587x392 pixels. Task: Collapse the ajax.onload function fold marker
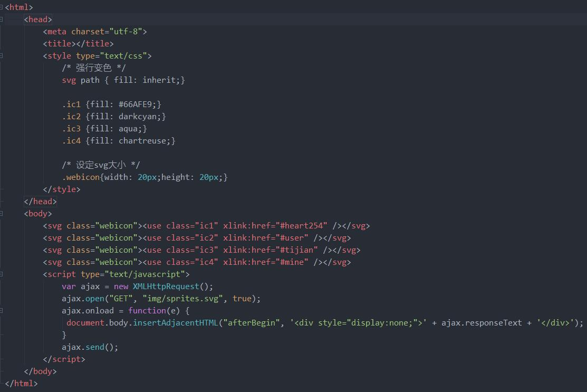1,310
